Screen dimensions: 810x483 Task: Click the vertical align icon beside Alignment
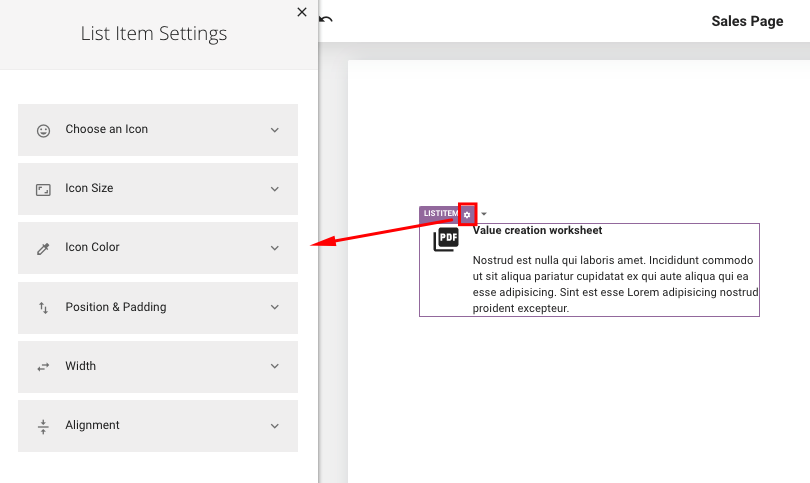tap(43, 427)
